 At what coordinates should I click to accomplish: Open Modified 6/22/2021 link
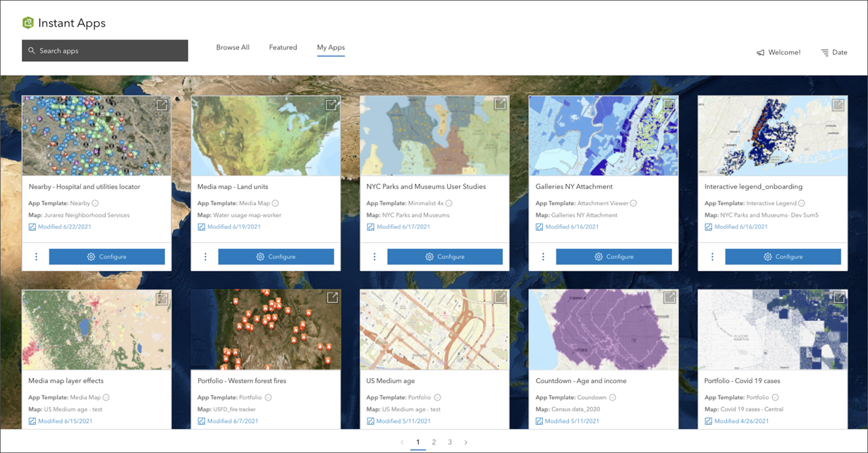pos(60,227)
